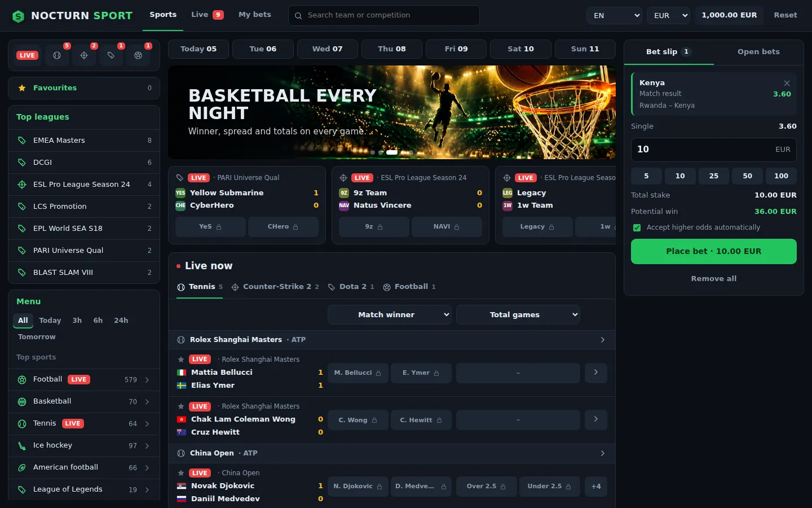Click the stake amount input field

714,150
